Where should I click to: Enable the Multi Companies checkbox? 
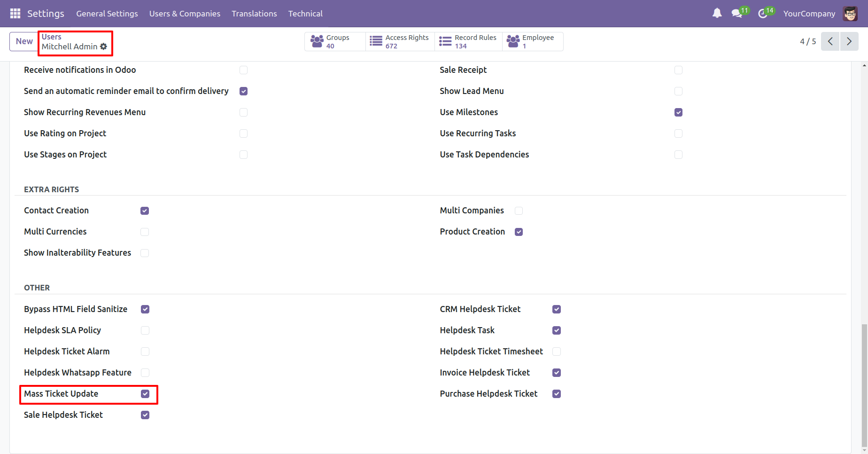[x=519, y=211]
